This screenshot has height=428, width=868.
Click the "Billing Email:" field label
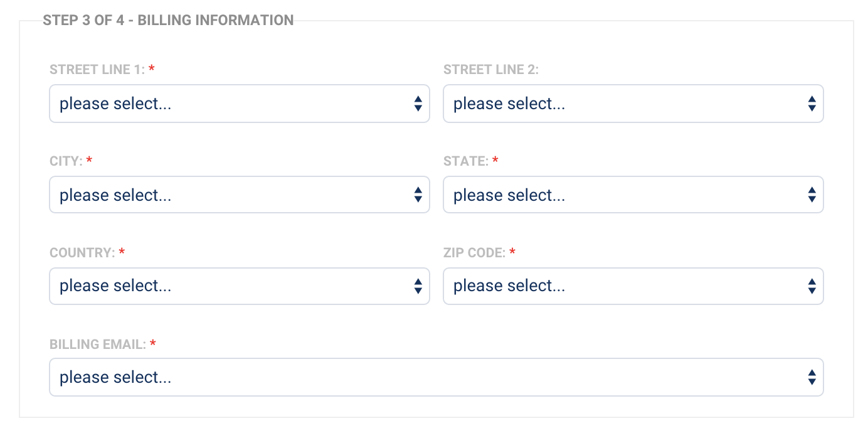(x=97, y=345)
